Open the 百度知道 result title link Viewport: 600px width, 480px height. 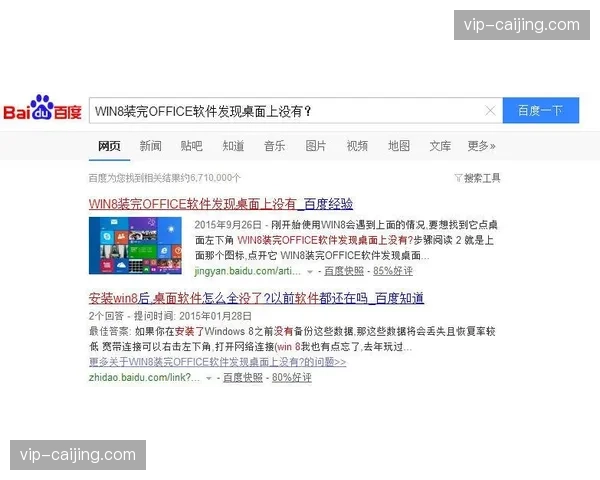click(x=256, y=298)
